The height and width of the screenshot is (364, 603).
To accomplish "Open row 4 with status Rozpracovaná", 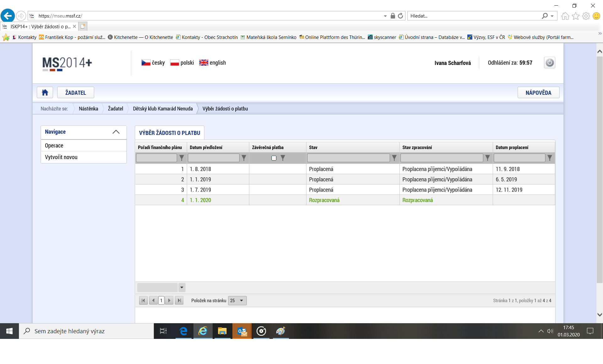I will tap(324, 200).
